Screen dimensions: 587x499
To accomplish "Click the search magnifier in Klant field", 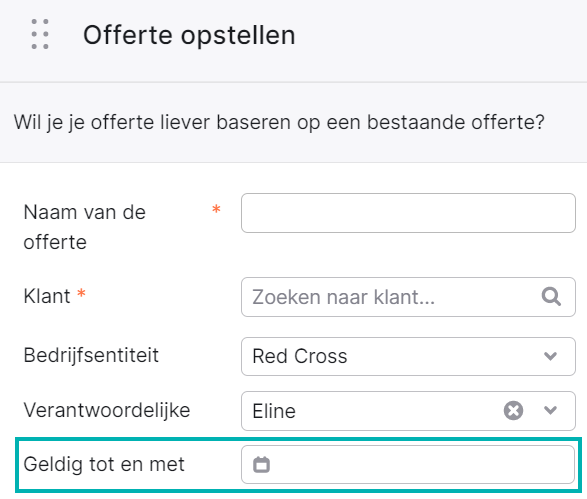I will point(551,297).
